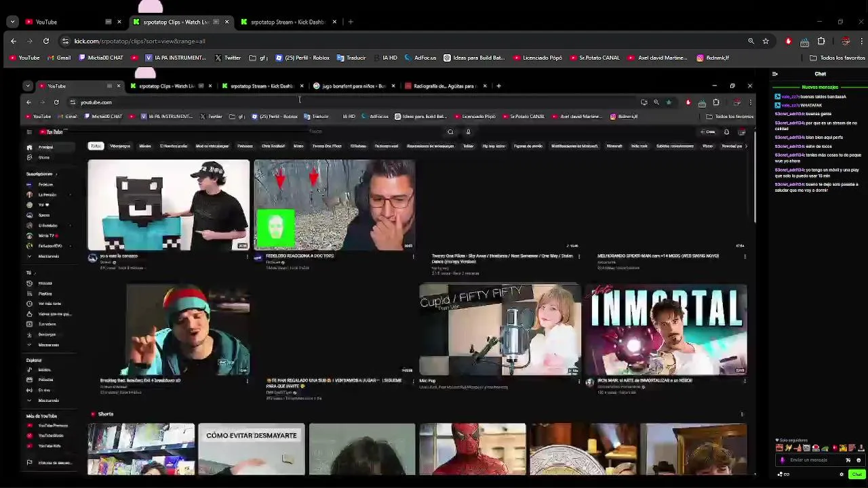Screen dimensions: 868x488
Task: Close the outer YouTube tab
Action: [x=119, y=22]
